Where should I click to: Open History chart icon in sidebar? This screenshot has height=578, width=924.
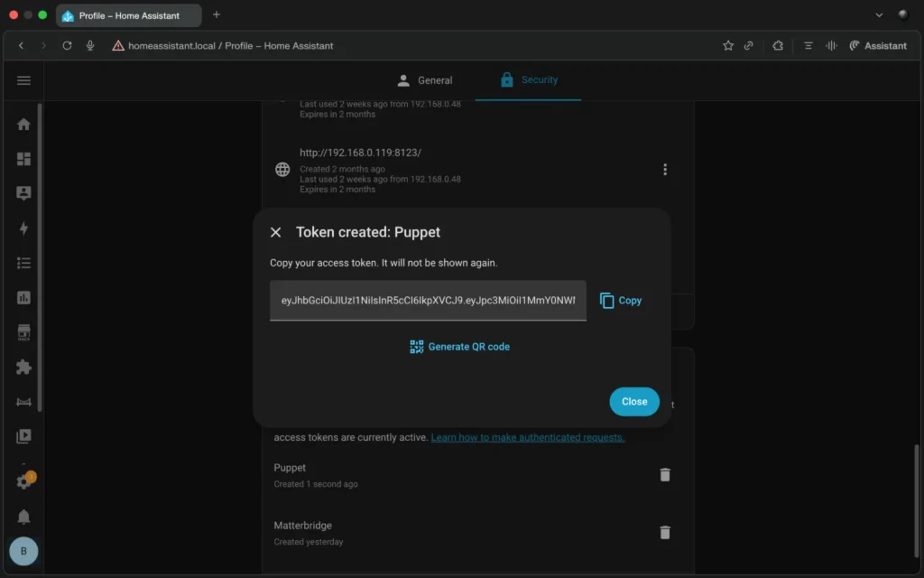pos(23,298)
